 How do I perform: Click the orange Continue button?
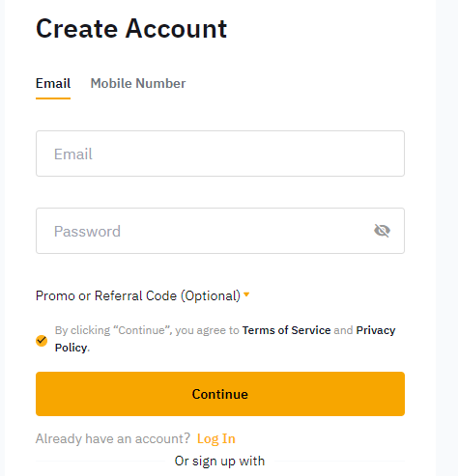click(220, 394)
